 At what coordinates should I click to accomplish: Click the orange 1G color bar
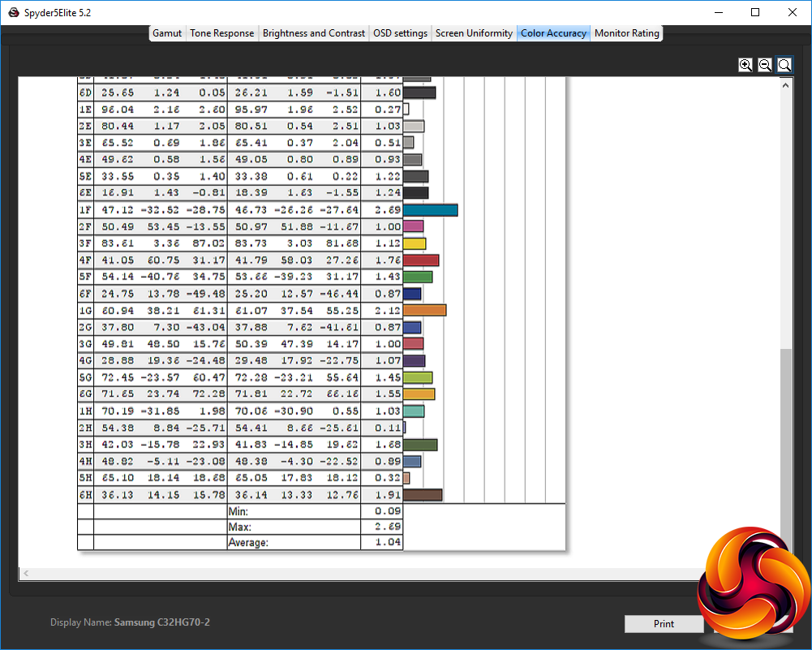[x=424, y=310]
